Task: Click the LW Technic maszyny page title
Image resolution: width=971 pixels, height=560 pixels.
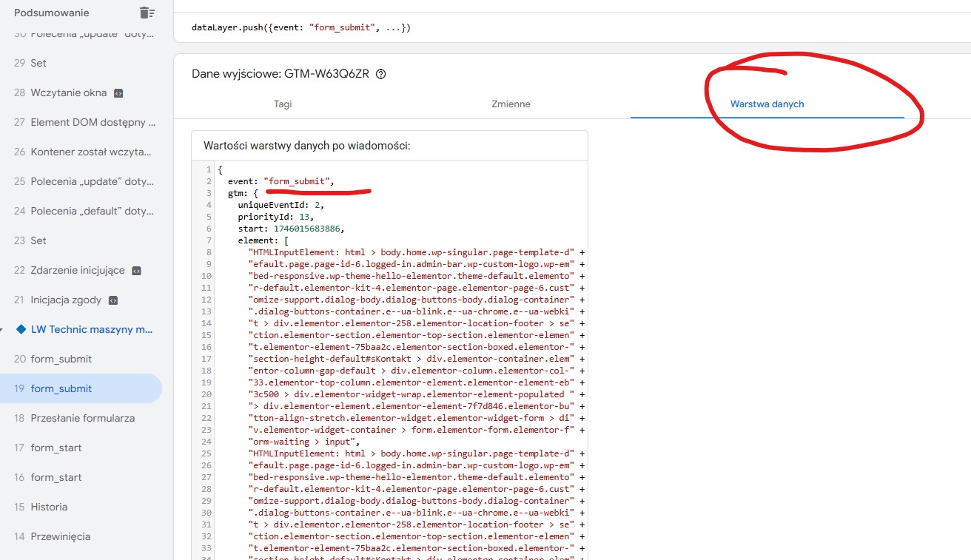Action: 92,330
